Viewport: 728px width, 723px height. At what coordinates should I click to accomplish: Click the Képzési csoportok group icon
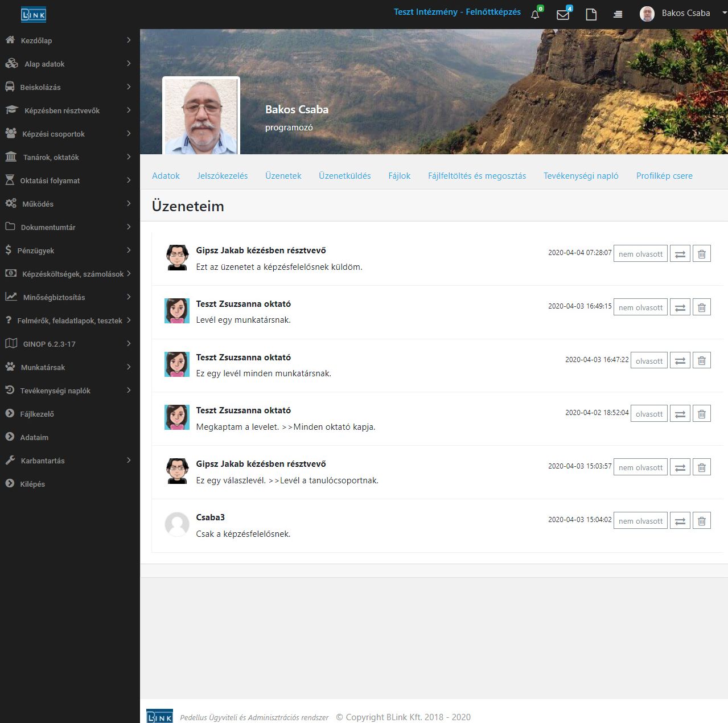click(11, 134)
